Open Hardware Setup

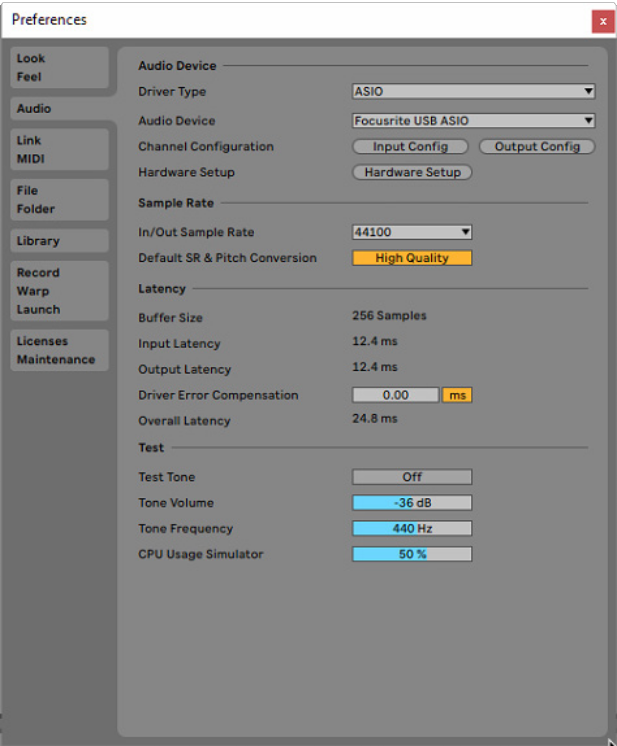[x=412, y=172]
